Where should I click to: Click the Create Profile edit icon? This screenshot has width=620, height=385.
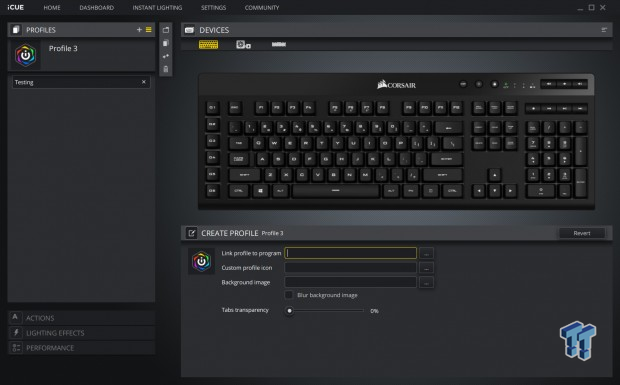click(191, 233)
